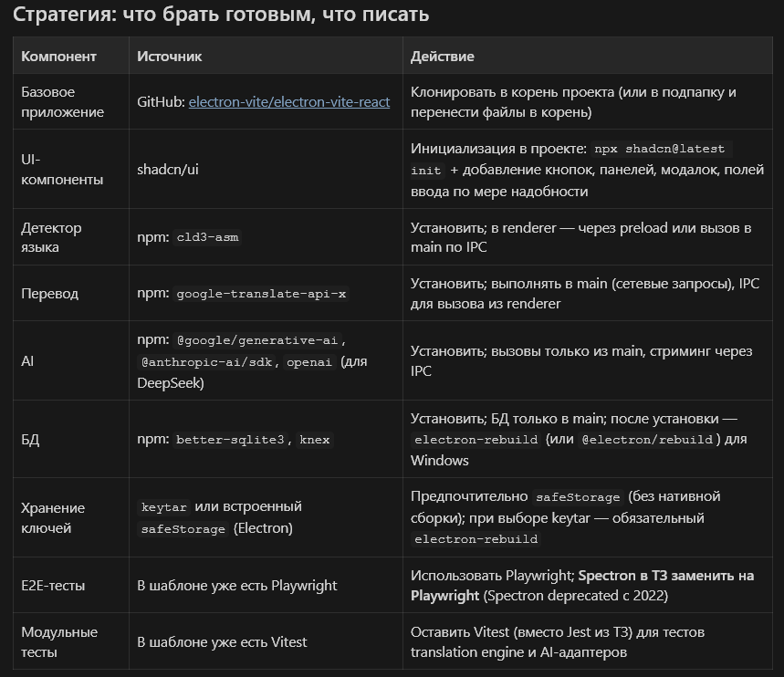Click the "E2E-тесты" row label
The width and height of the screenshot is (784, 677).
click(x=53, y=586)
